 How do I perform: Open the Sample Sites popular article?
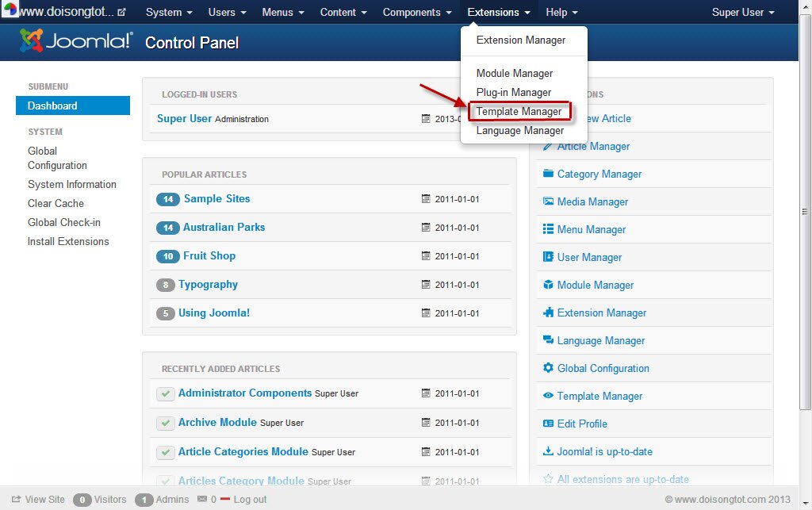tap(216, 199)
